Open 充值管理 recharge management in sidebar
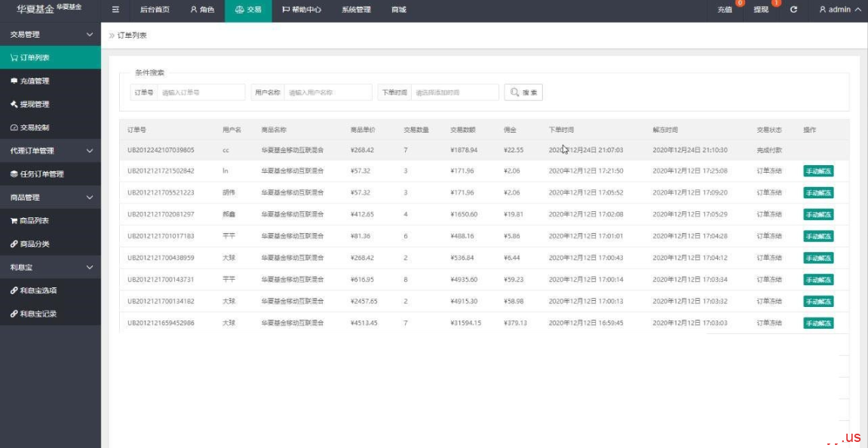Viewport: 868px width, 448px height. click(x=34, y=81)
